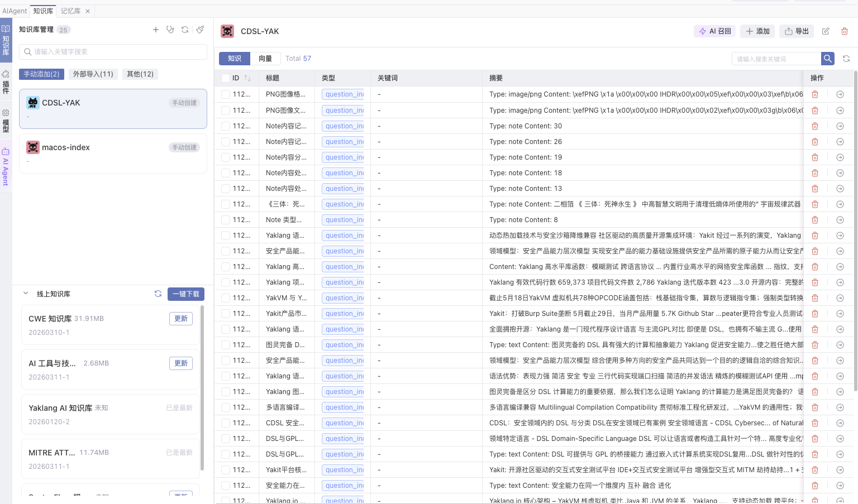This screenshot has height=504, width=858.
Task: Collapse the 线上知识库 section chevron
Action: [26, 294]
